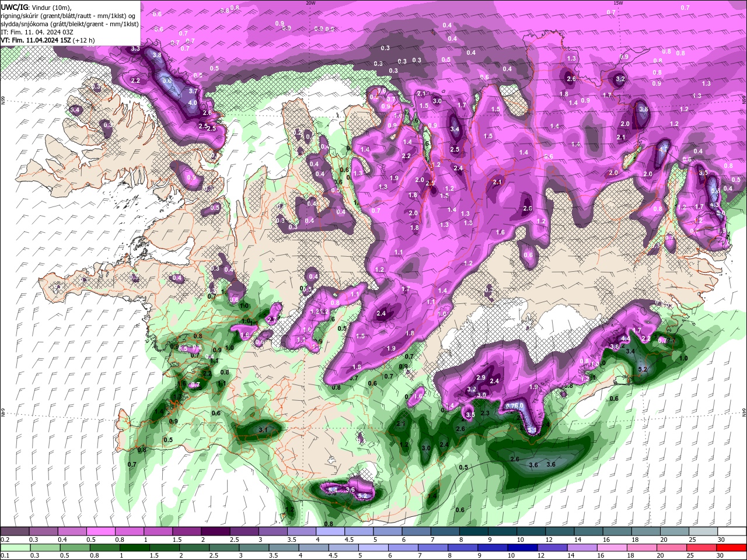Select the pink 0.5–0.8 swatch in the snow legend
The width and height of the screenshot is (747, 560).
pos(100,531)
